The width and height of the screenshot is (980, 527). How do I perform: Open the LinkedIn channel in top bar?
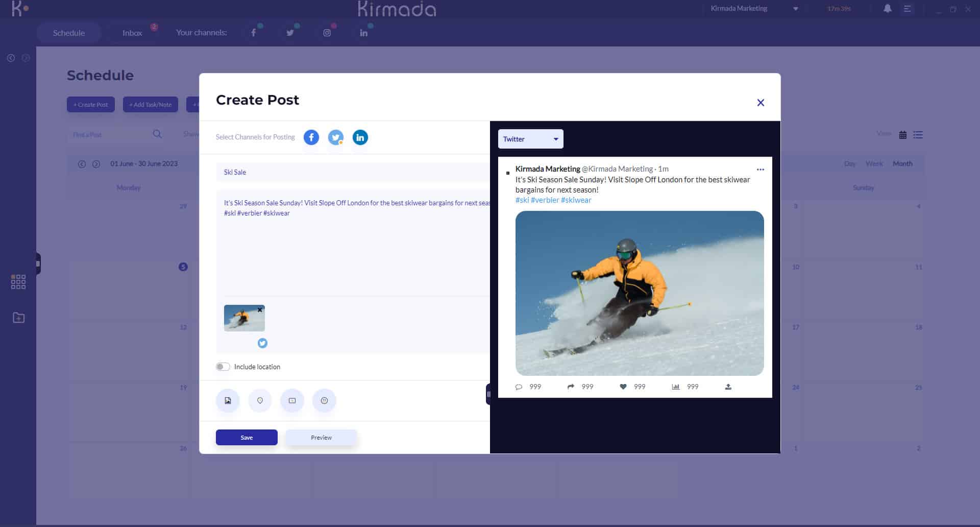[363, 33]
